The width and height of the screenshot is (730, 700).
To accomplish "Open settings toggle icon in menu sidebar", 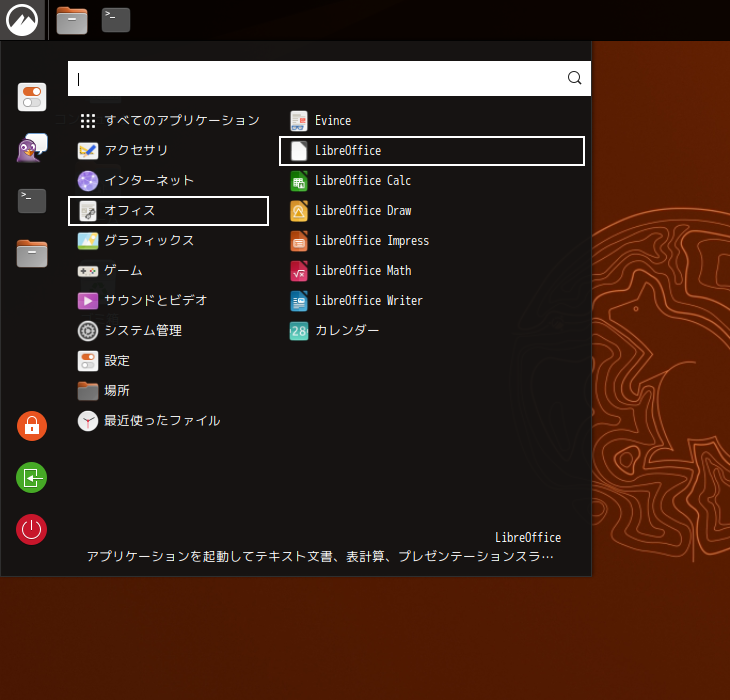I will [32, 97].
